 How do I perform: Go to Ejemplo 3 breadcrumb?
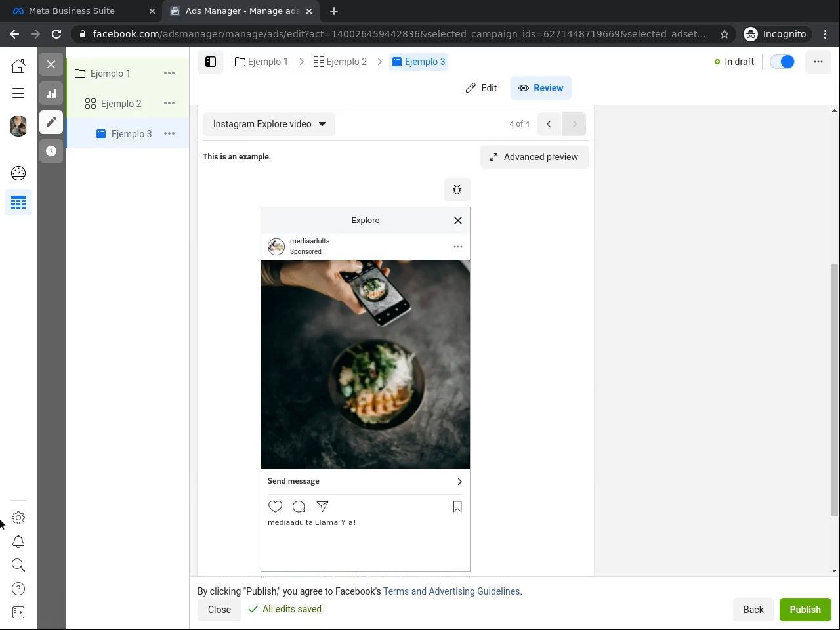point(419,62)
